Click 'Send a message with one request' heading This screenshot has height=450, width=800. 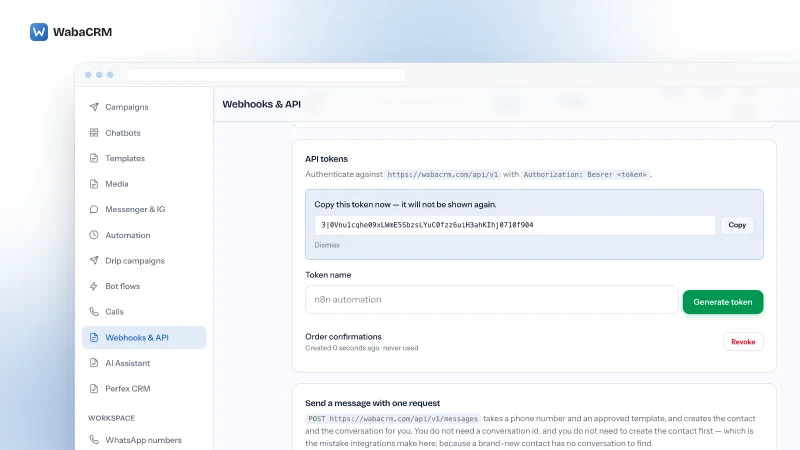(x=372, y=403)
